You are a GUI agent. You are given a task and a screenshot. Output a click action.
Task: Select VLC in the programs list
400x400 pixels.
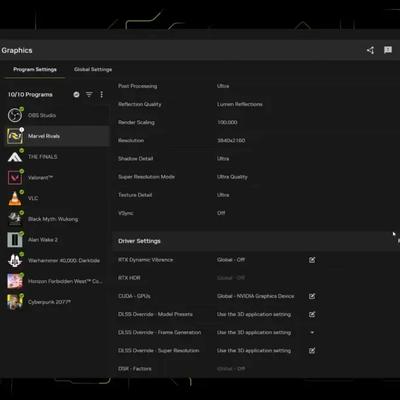pyautogui.click(x=57, y=198)
